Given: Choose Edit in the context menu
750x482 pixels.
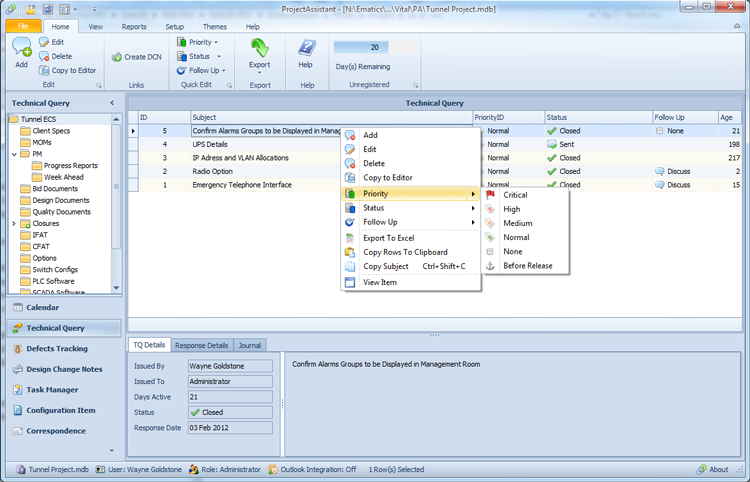Looking at the screenshot, I should point(410,149).
